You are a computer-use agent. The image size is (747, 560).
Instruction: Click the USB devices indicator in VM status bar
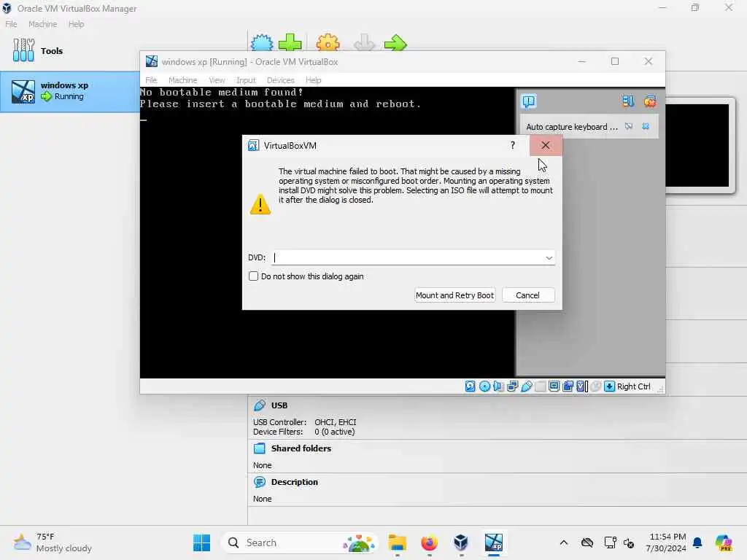tap(526, 386)
